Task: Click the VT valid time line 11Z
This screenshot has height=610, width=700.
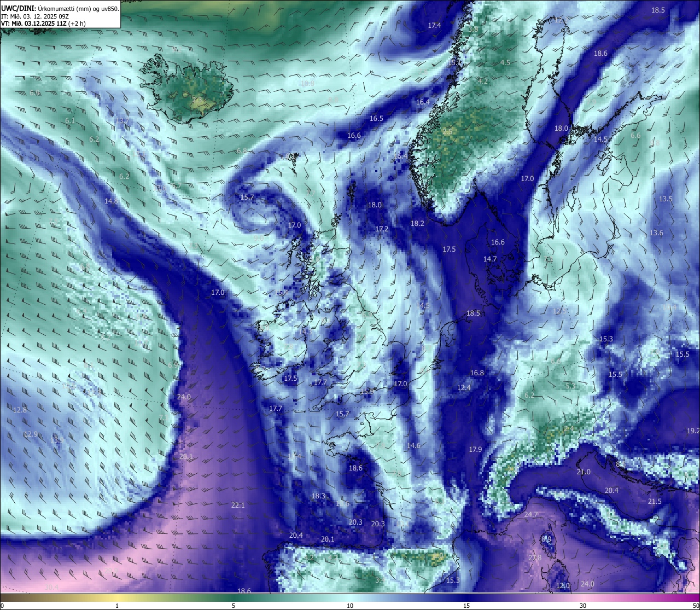Action: pos(43,23)
